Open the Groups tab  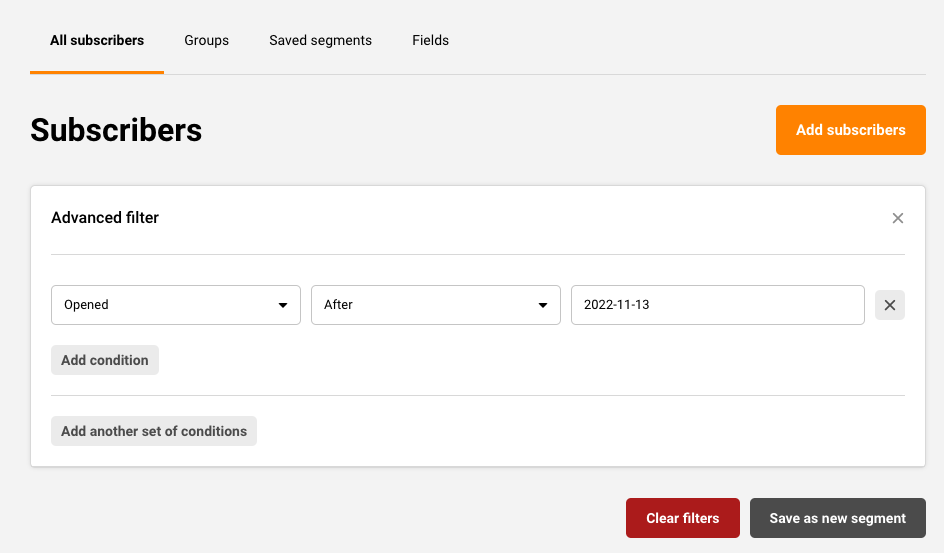click(x=206, y=41)
